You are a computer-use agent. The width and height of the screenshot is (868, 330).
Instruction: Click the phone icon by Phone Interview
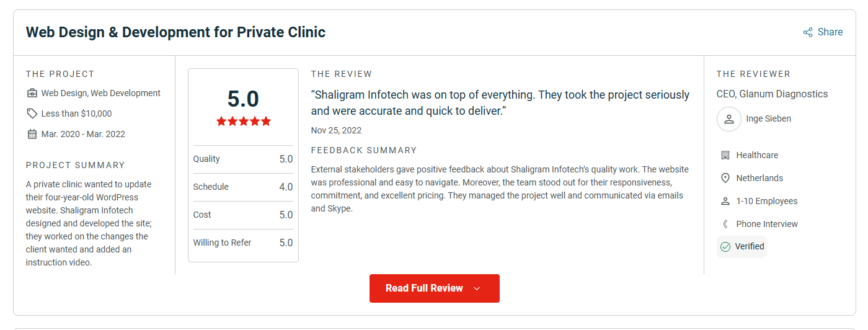point(725,224)
